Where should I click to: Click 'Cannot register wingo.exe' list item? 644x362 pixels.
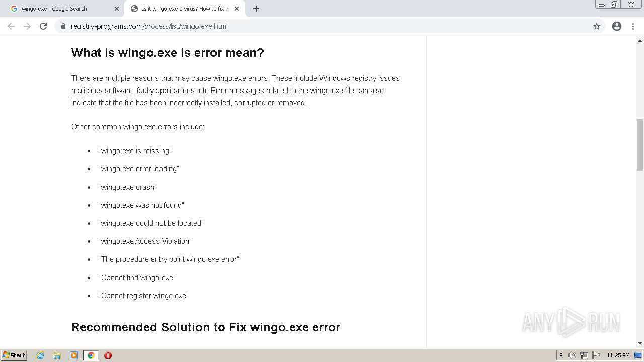pos(143,296)
